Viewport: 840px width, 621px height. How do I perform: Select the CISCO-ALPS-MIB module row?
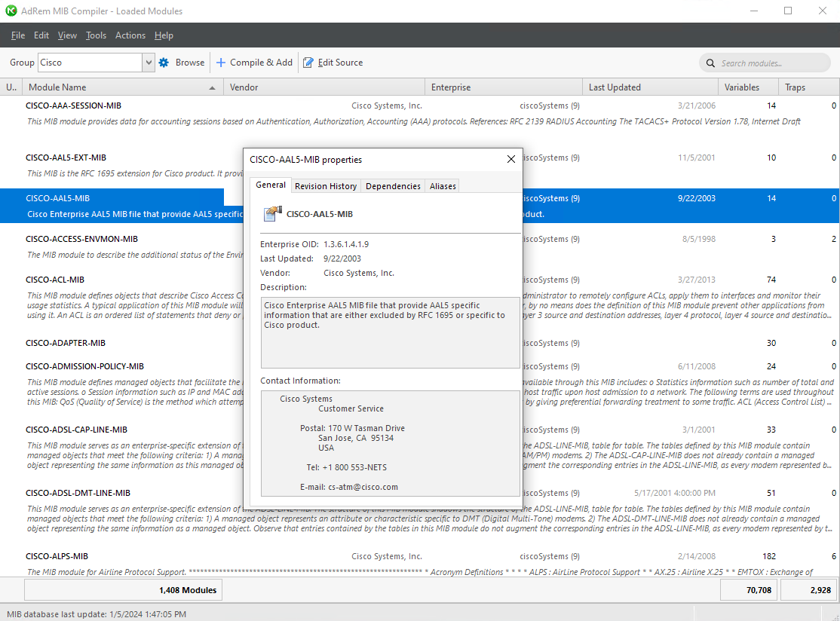click(x=420, y=562)
